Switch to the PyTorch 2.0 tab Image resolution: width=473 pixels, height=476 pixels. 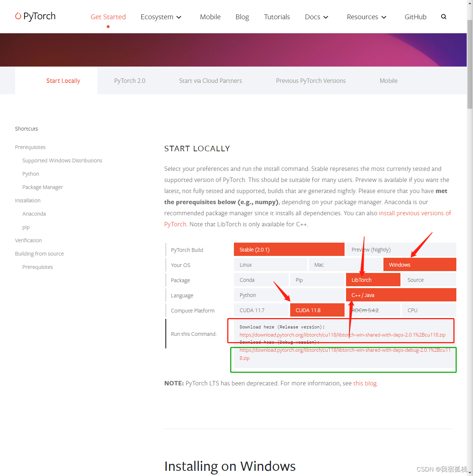pos(130,81)
